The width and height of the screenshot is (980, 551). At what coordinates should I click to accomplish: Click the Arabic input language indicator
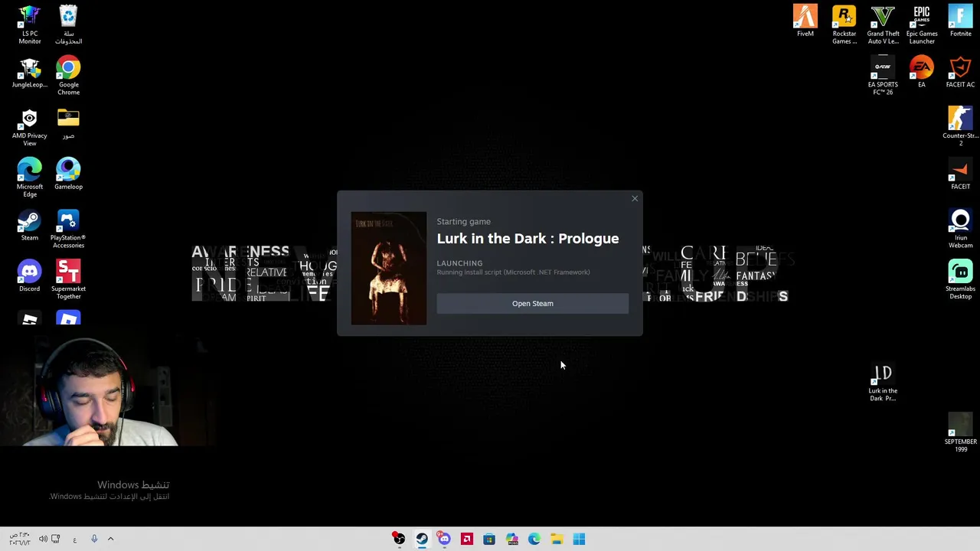tap(74, 540)
